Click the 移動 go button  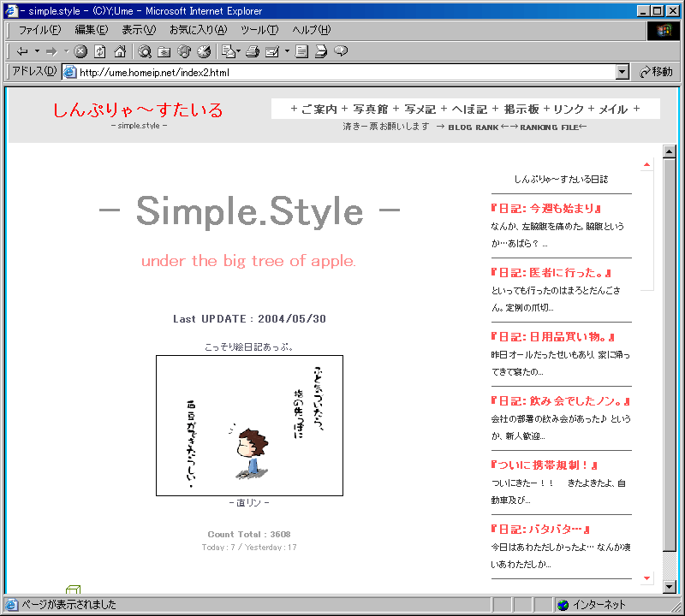656,72
